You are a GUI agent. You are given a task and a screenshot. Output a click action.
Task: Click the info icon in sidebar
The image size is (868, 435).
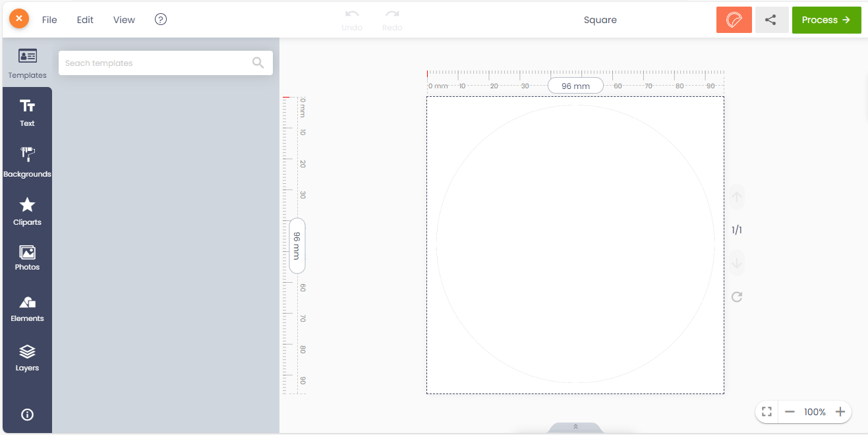point(27,415)
